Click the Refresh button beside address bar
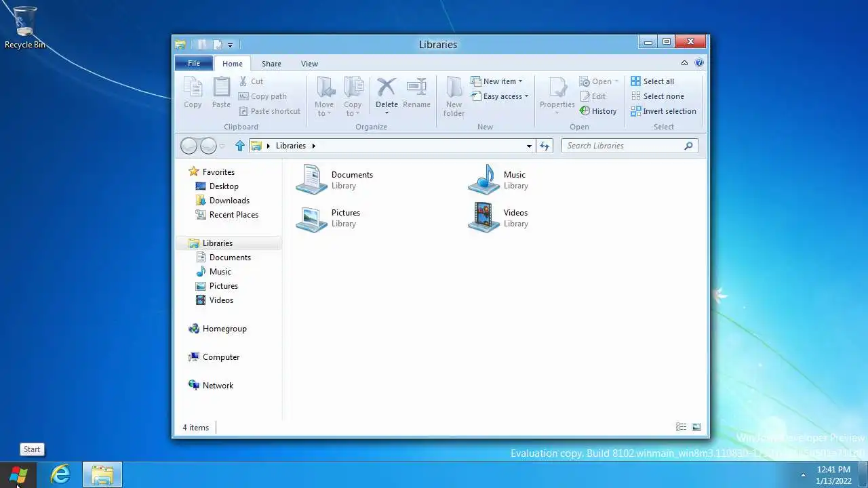This screenshot has width=868, height=488. pyautogui.click(x=545, y=146)
